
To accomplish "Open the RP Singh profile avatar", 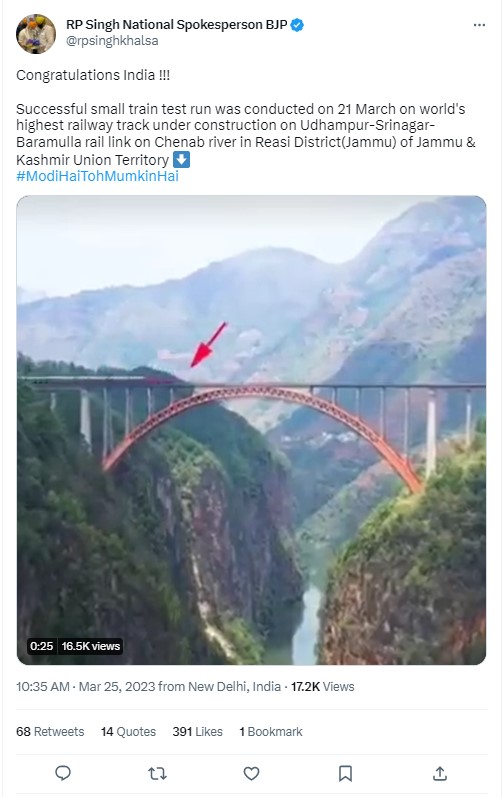I will [36, 34].
